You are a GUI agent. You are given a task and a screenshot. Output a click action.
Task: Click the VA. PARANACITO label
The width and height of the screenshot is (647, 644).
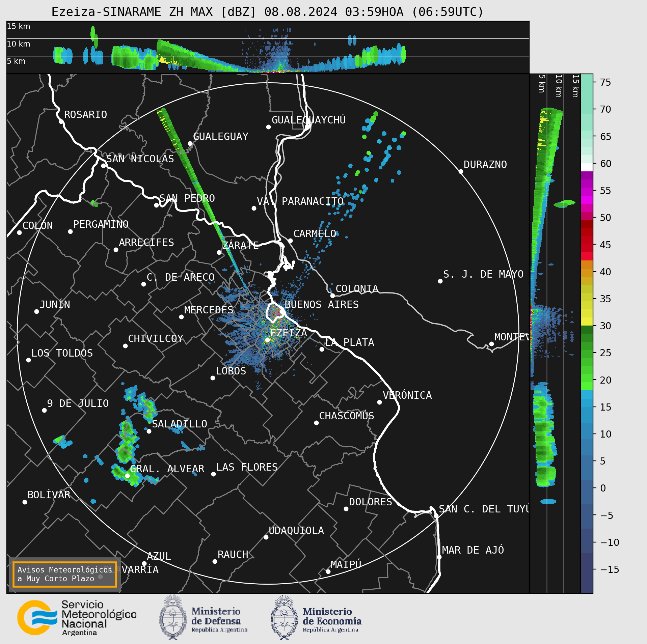300,201
